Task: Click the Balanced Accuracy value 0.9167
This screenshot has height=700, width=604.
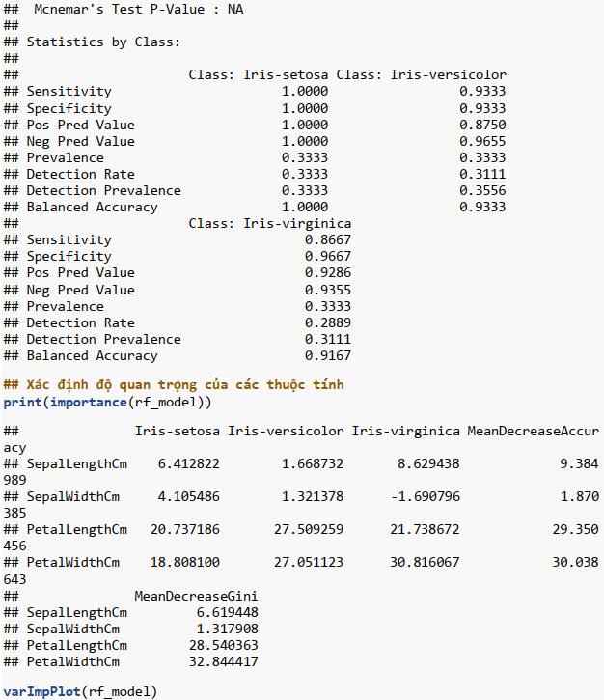Action: coord(328,355)
